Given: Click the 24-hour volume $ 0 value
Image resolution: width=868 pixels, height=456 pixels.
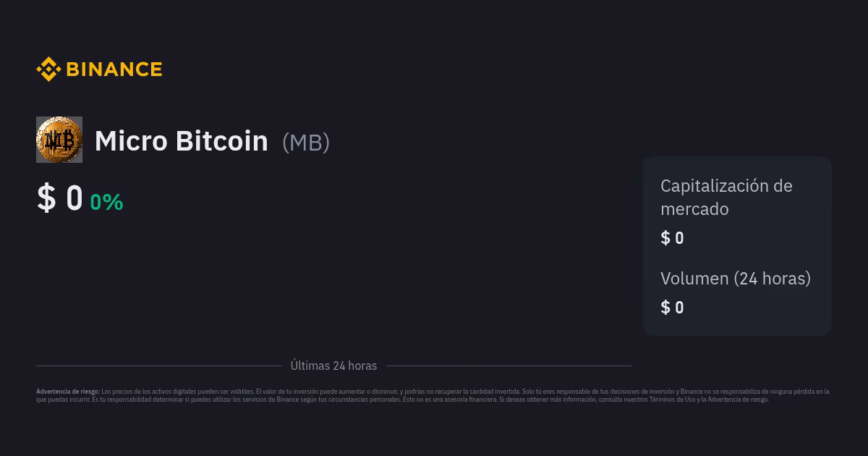Looking at the screenshot, I should 672,307.
